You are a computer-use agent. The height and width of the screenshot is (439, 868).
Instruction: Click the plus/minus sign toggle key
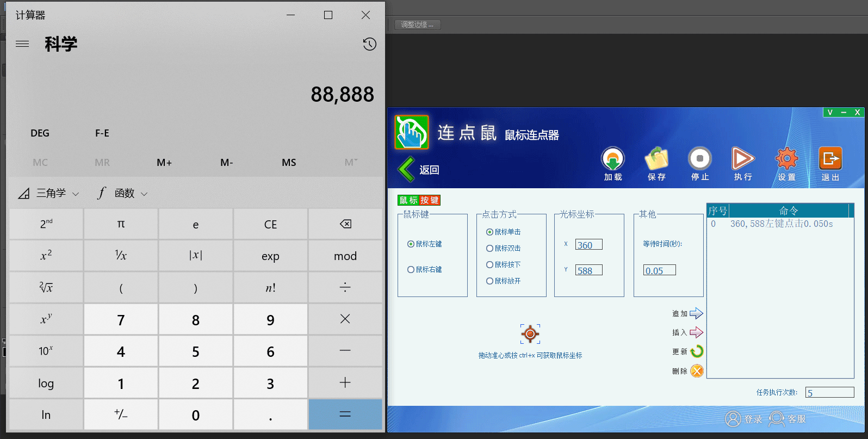click(x=121, y=415)
